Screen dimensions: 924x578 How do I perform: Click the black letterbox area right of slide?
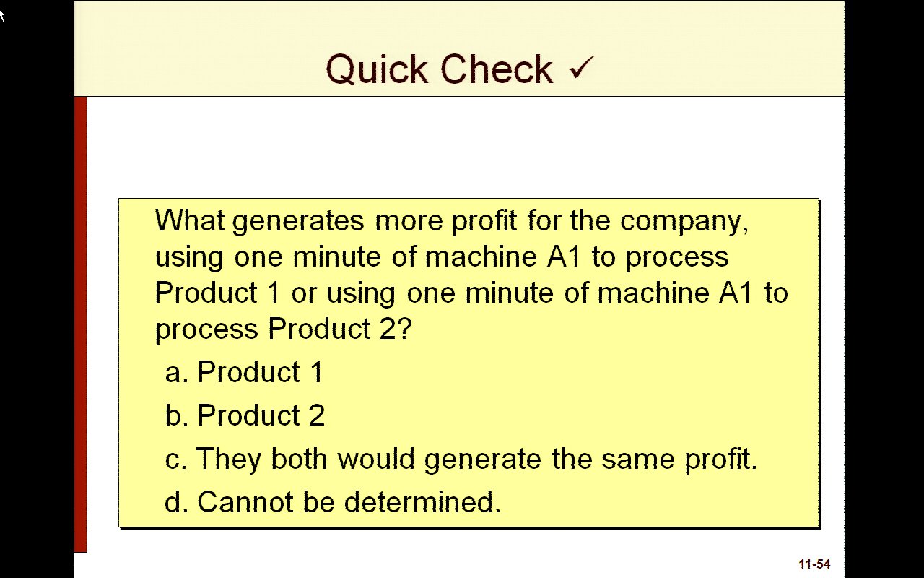(884, 289)
